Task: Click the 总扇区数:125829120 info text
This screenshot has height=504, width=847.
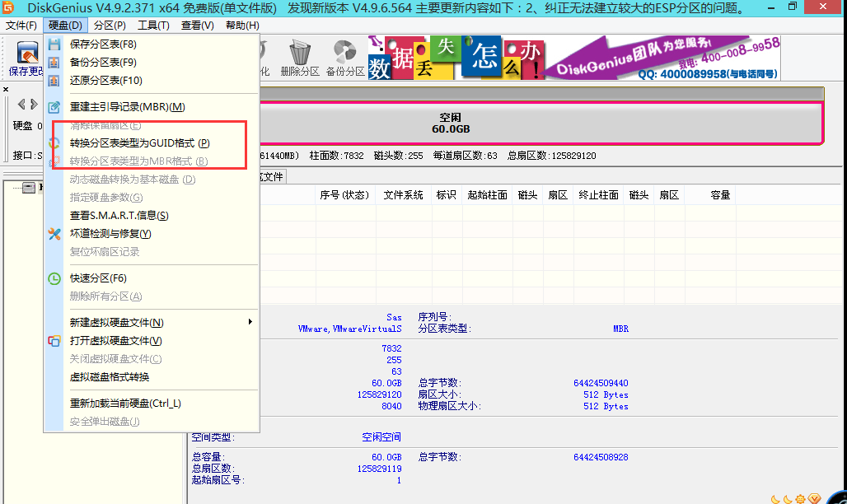Action: (551, 156)
